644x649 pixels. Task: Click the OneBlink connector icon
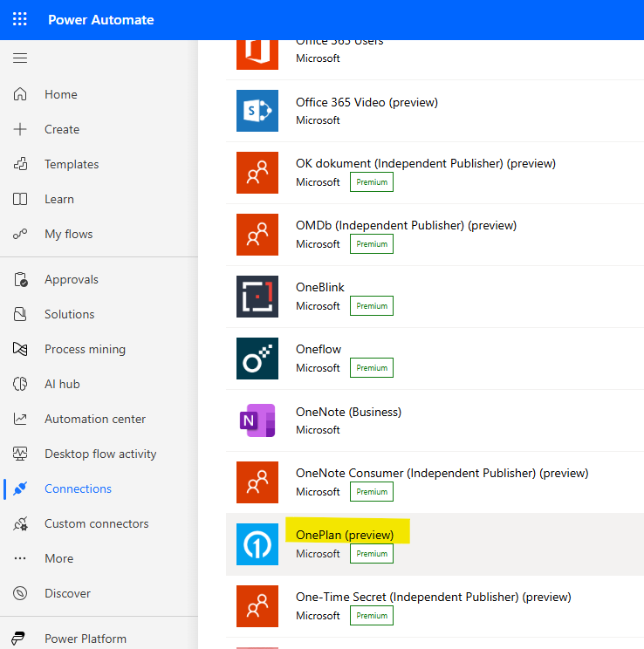[257, 297]
